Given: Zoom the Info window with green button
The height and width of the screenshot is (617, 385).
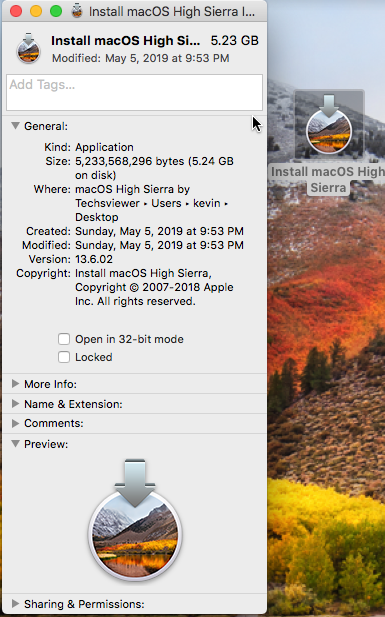Looking at the screenshot, I should point(56,11).
